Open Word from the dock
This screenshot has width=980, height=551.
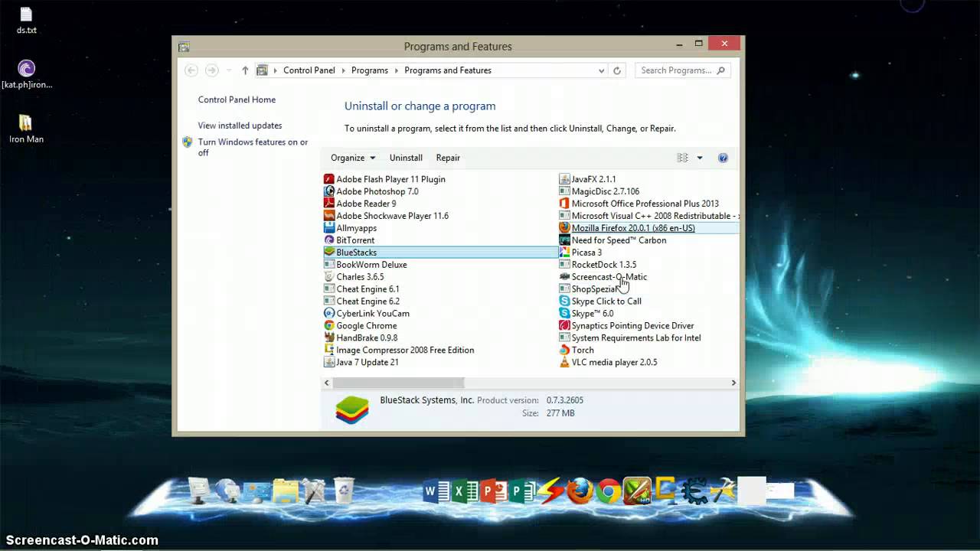(x=436, y=491)
